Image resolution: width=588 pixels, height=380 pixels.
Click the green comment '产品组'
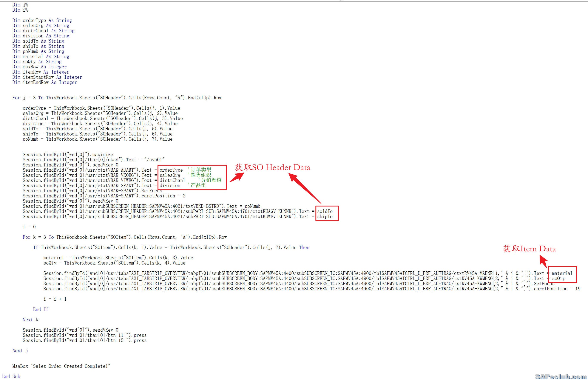(x=198, y=186)
